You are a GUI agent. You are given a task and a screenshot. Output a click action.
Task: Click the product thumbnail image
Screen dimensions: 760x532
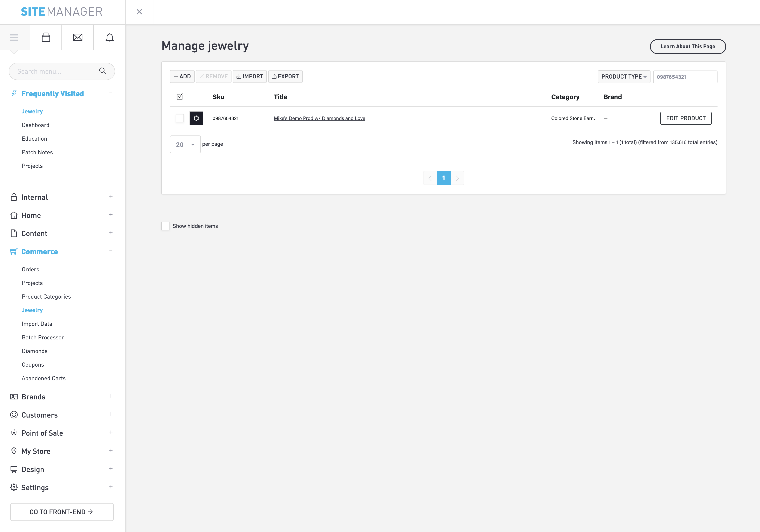coord(196,118)
